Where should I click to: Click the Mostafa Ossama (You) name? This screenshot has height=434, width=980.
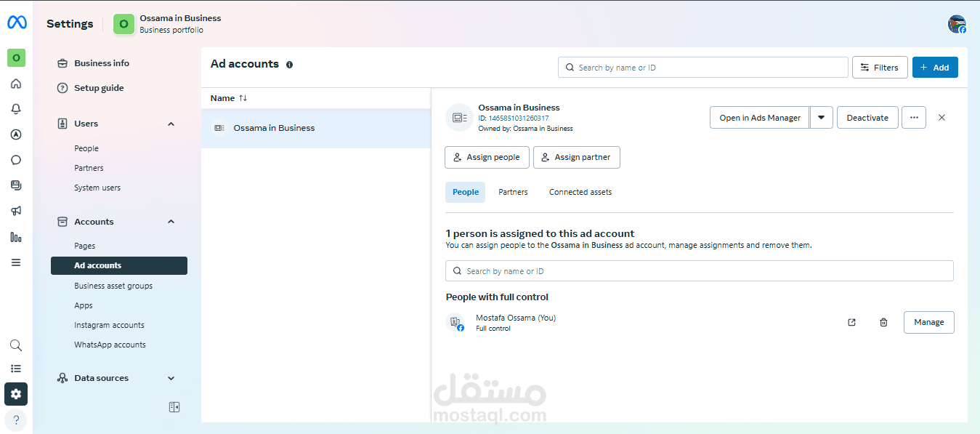click(x=516, y=318)
